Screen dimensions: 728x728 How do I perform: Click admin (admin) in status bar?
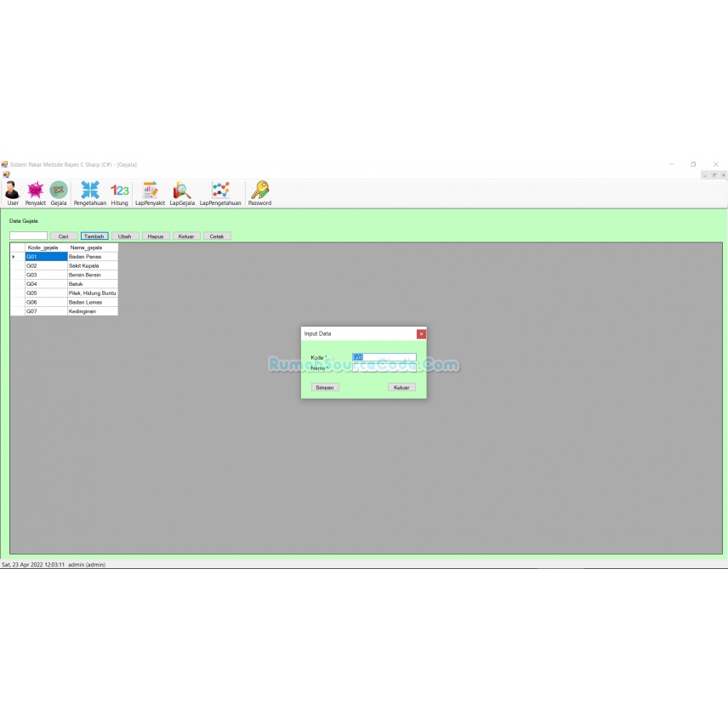[87, 565]
